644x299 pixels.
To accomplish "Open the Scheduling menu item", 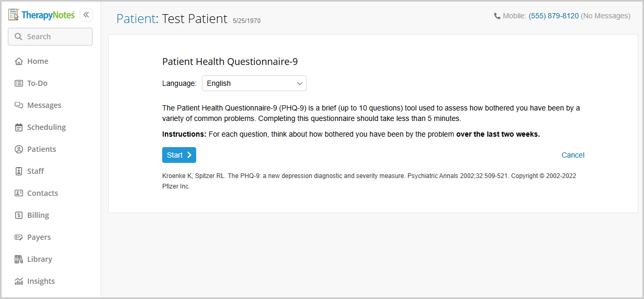I will 46,127.
